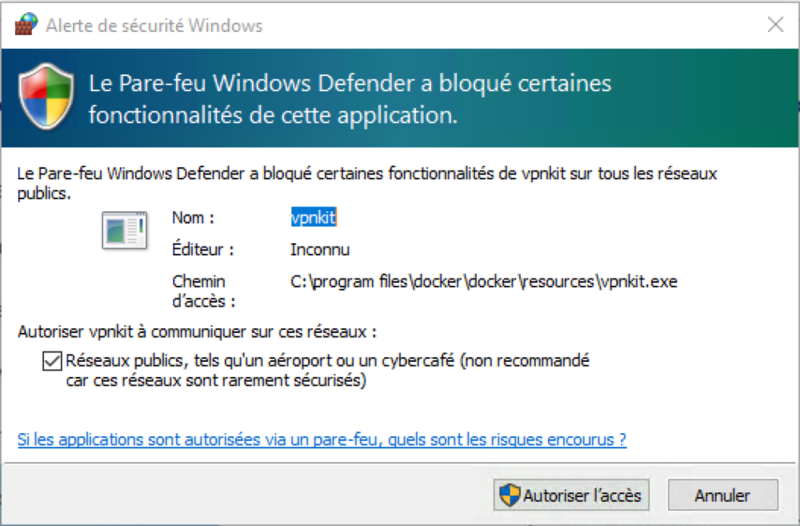Click the firewall icon in the title bar

(x=26, y=24)
